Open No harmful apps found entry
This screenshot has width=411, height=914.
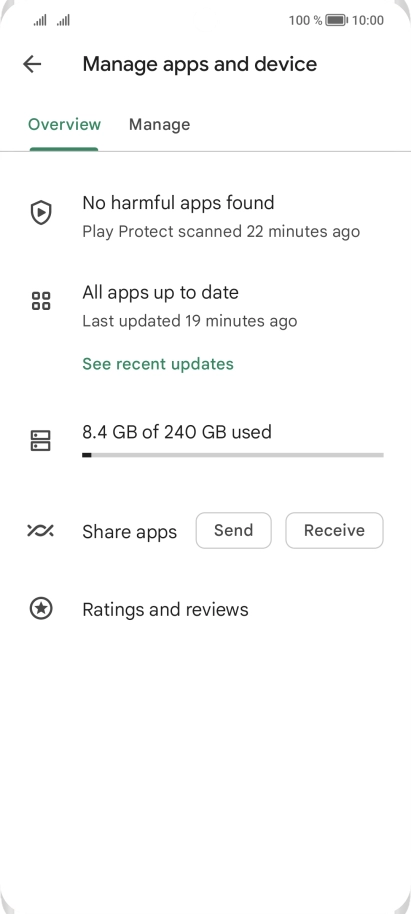pos(205,216)
